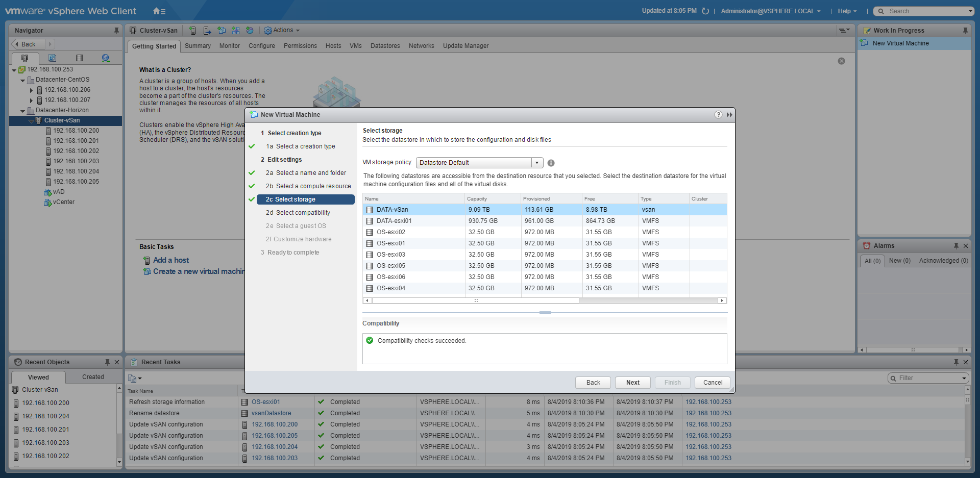Open Networking view tab in Navigator
Viewport: 980px width, 478px height.
pyautogui.click(x=106, y=58)
